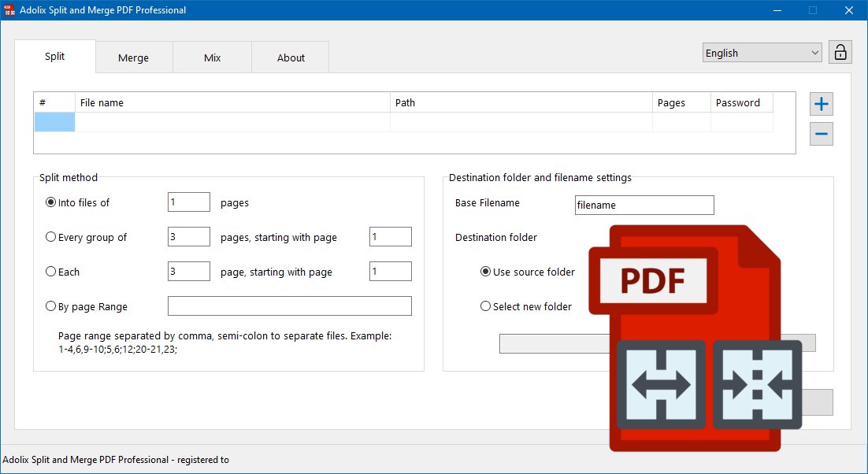Click the By page Range input box
Screen dimensions: 868x474
(289, 306)
